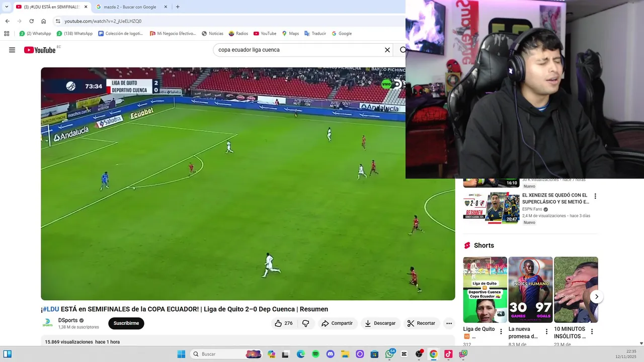Go back in browser history
The image size is (644, 362).
pyautogui.click(x=7, y=21)
